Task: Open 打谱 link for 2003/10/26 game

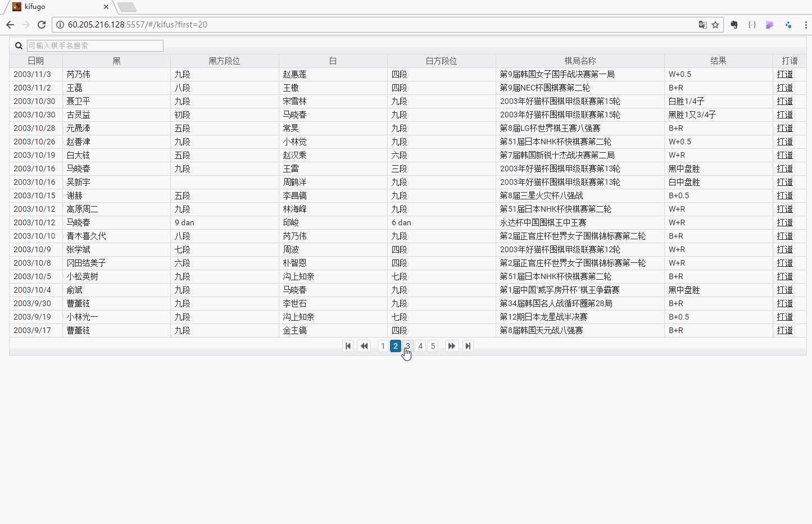Action: pos(785,142)
